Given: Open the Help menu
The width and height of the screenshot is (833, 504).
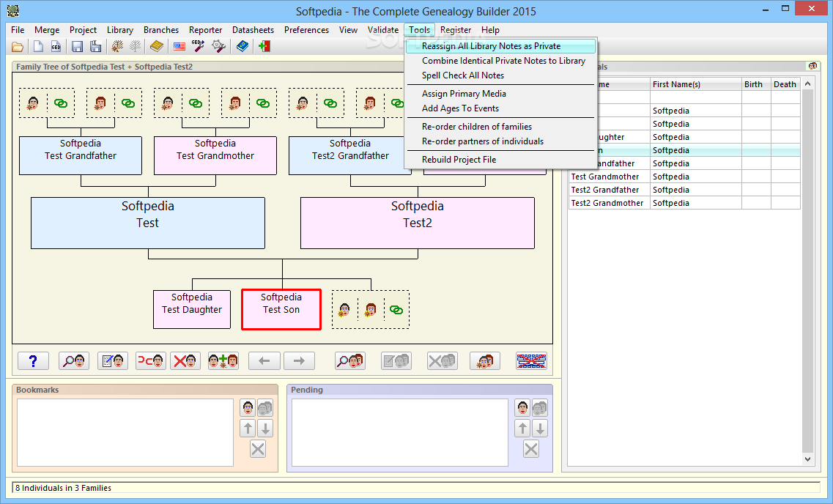Looking at the screenshot, I should pyautogui.click(x=490, y=30).
